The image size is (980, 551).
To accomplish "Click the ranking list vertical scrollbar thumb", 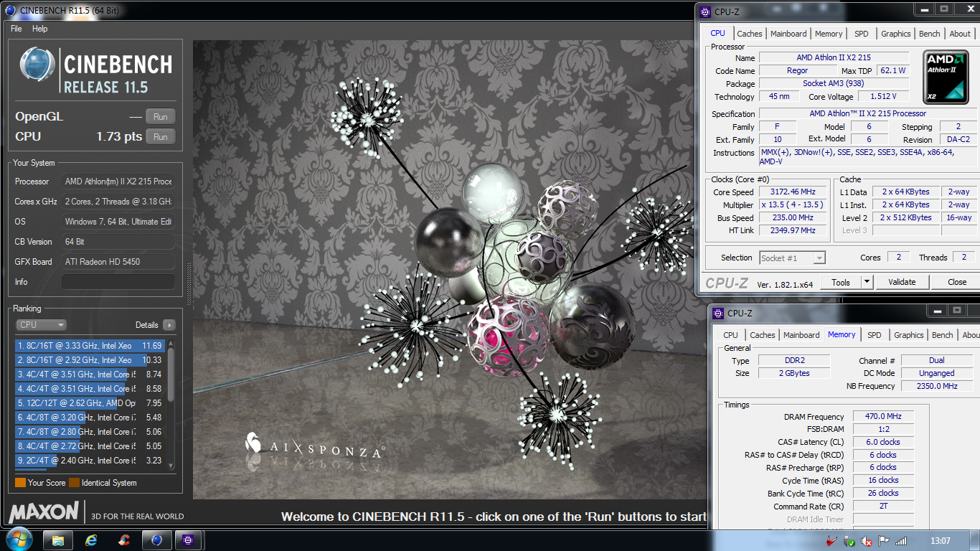I will click(x=171, y=376).
